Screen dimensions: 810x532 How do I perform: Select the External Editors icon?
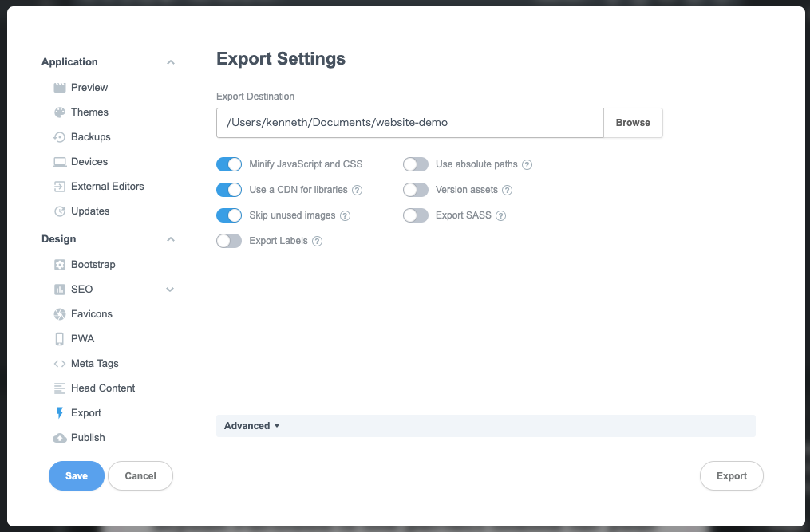(59, 186)
